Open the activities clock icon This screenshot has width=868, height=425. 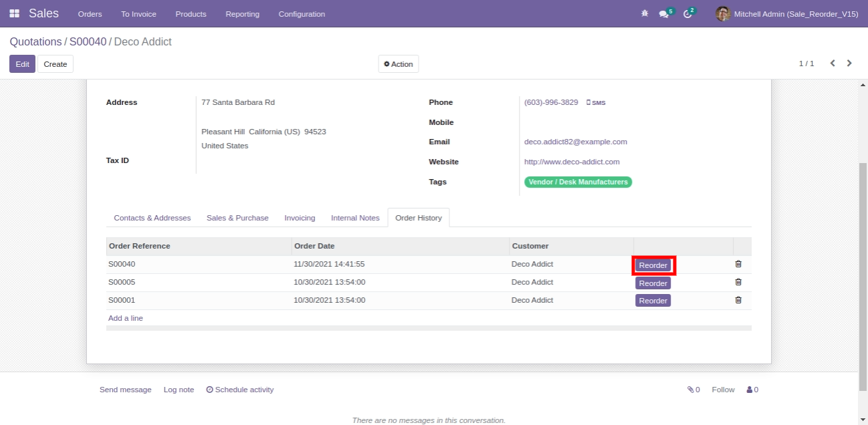[687, 14]
